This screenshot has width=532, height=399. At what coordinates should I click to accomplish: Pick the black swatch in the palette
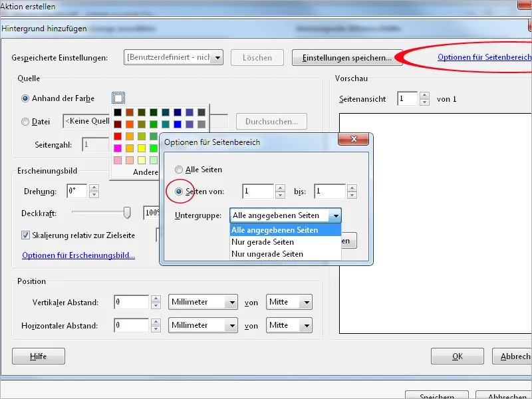click(x=118, y=112)
